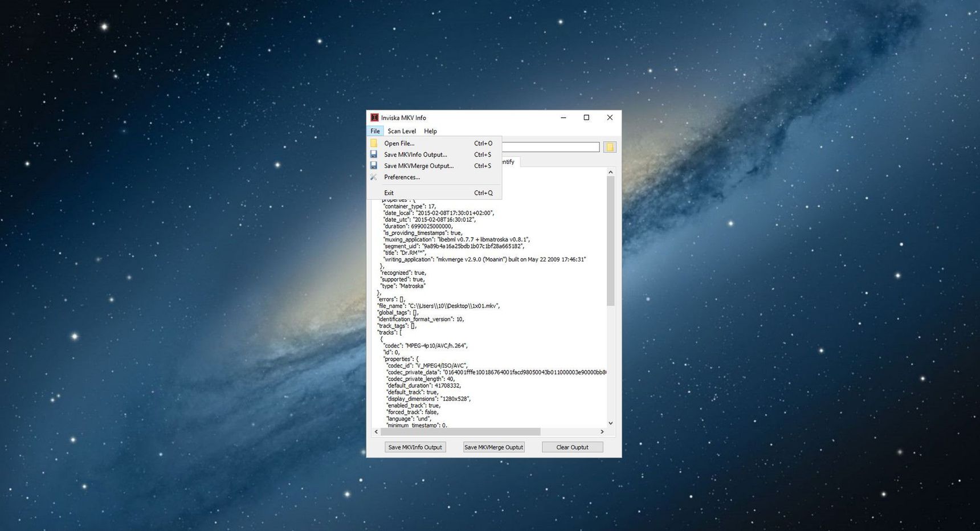
Task: Click the "file_name" line in output
Action: point(438,306)
